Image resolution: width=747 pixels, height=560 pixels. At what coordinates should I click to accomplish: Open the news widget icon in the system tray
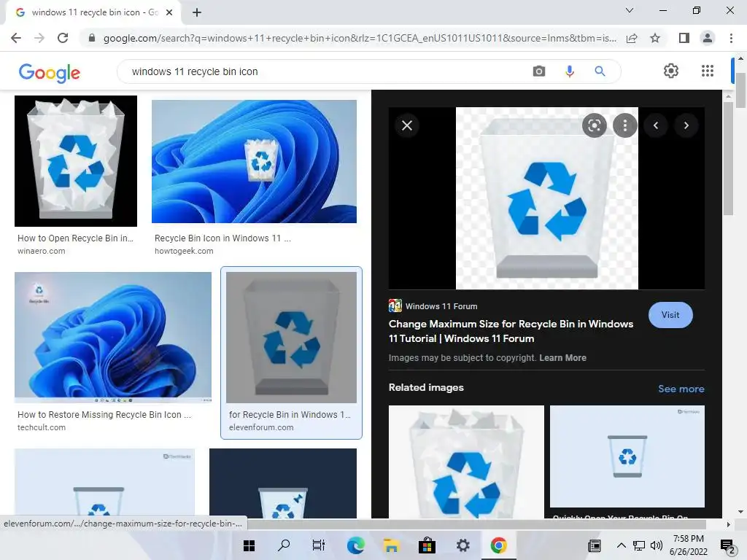tap(594, 545)
